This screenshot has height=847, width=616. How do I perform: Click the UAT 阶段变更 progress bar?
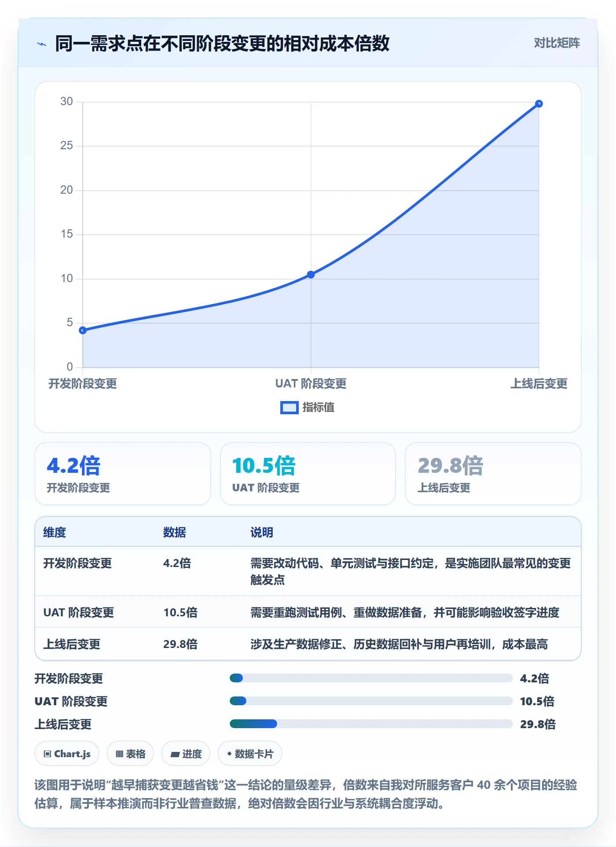click(x=371, y=701)
